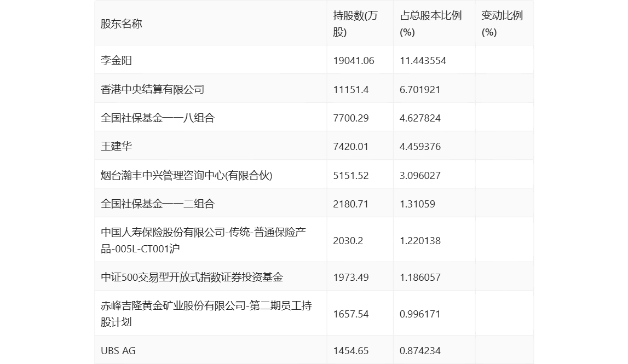
Task: Select 赤峰吉隆黄金矿业 员工持股计划 shareholder
Action: pyautogui.click(x=206, y=314)
